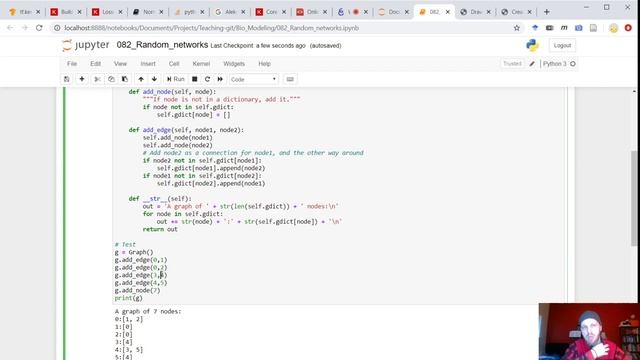Open the View menu
The width and height of the screenshot is (640, 360).
tap(120, 64)
